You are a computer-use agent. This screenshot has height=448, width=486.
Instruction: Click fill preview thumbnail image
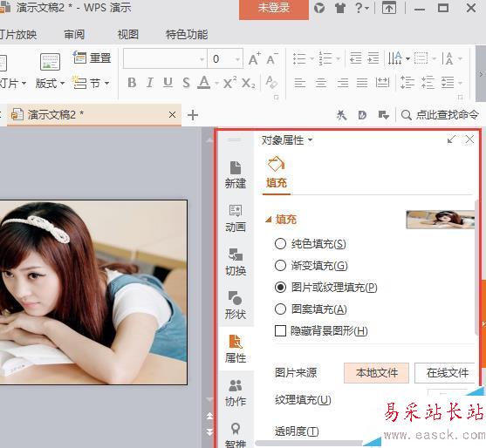coord(440,220)
